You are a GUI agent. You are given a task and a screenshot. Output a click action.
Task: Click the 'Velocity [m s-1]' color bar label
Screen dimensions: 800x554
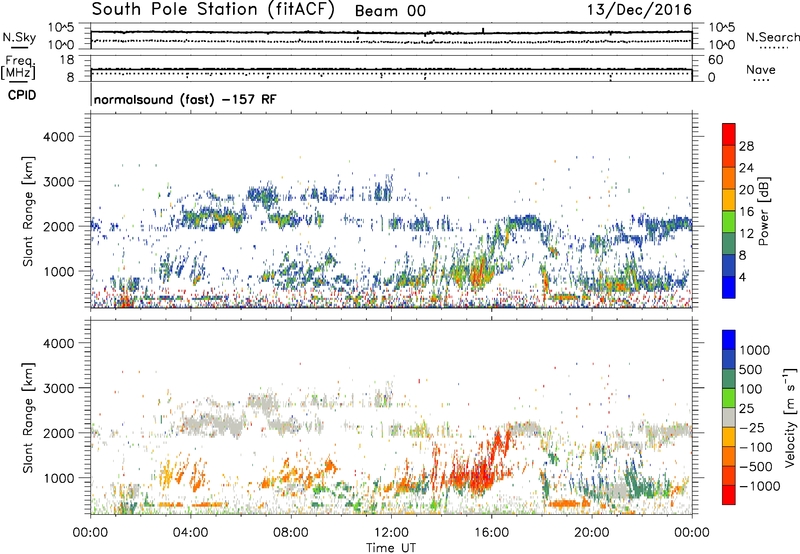790,417
